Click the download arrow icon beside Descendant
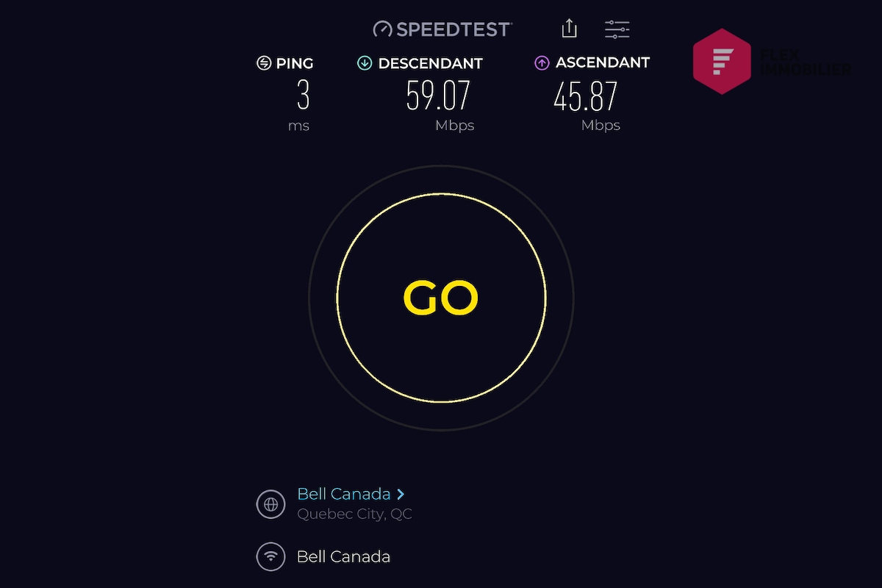 (x=365, y=63)
